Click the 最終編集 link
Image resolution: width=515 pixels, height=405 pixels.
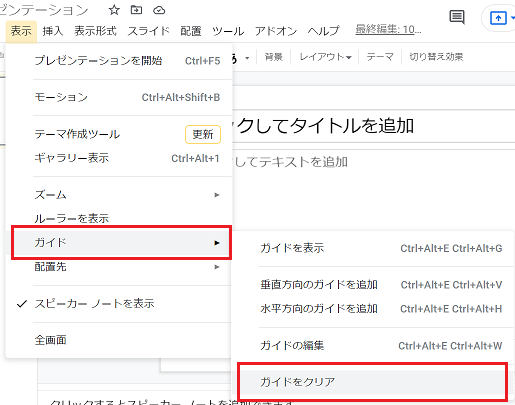pos(388,30)
